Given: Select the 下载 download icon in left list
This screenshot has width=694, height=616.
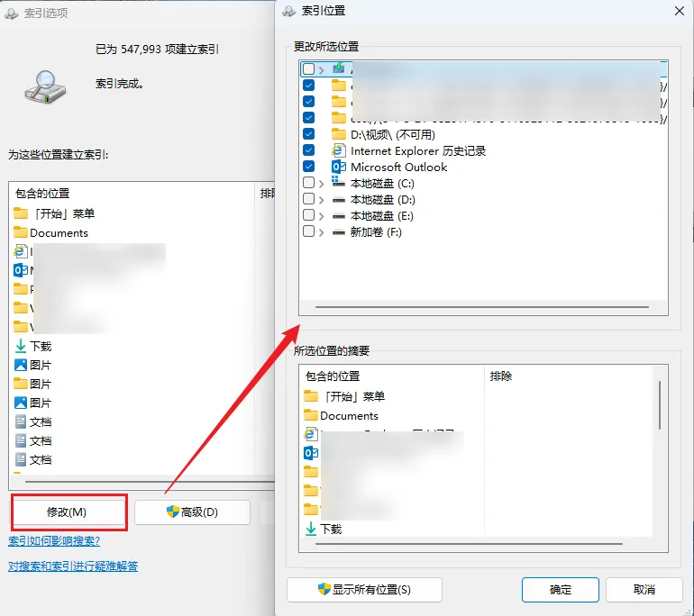Looking at the screenshot, I should [x=21, y=346].
